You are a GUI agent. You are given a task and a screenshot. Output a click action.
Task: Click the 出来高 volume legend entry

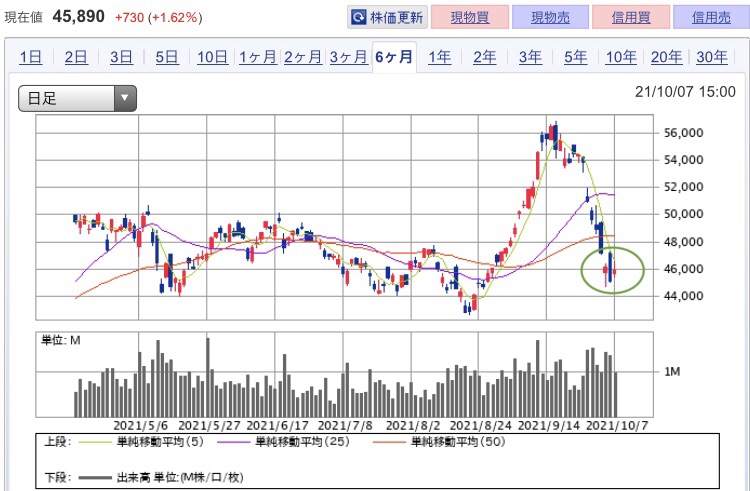coord(179,478)
